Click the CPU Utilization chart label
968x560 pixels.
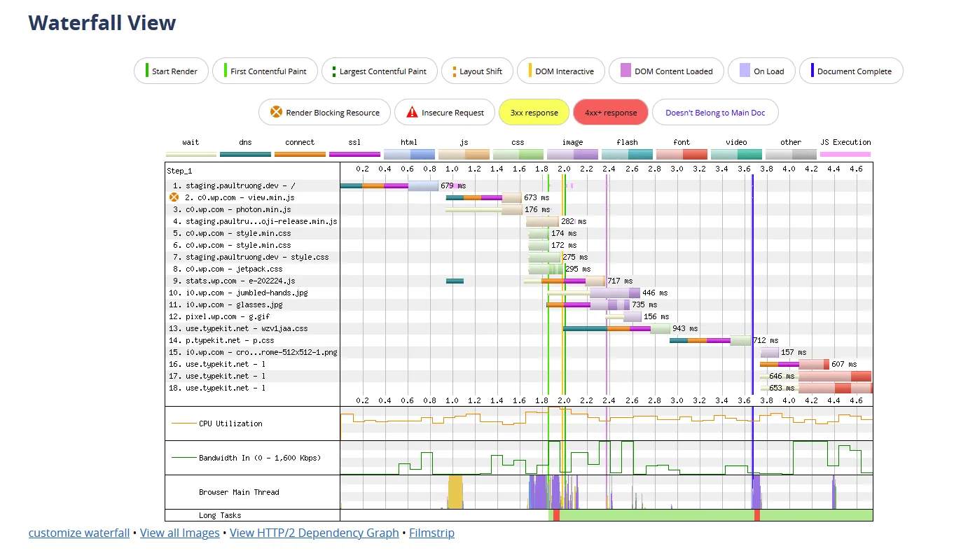(x=230, y=423)
